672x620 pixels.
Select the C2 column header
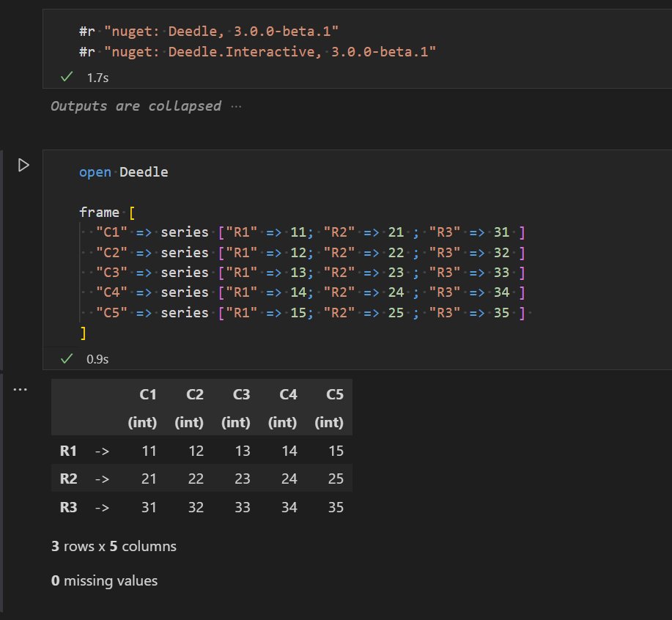pos(195,394)
